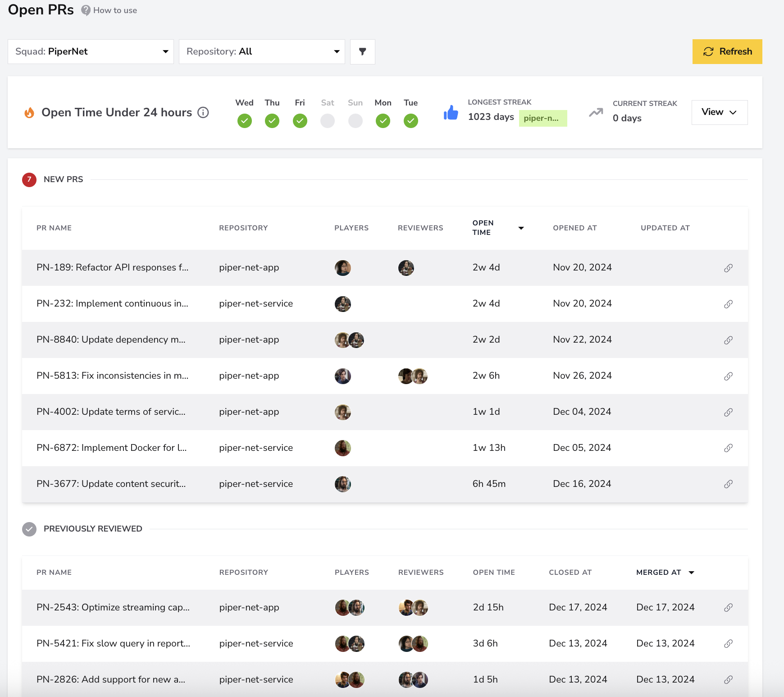The height and width of the screenshot is (697, 784).
Task: Click player avatar in PN-3677 row
Action: [343, 484]
